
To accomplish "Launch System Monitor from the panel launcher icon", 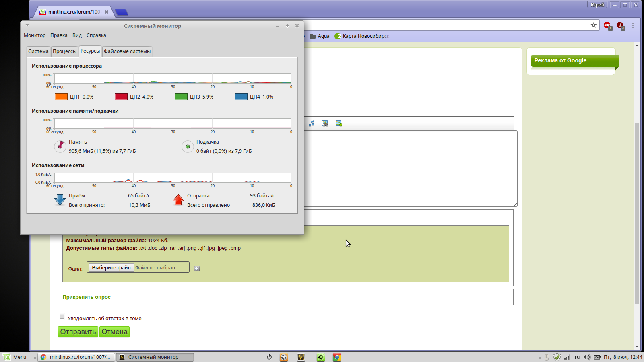I will tap(301, 357).
